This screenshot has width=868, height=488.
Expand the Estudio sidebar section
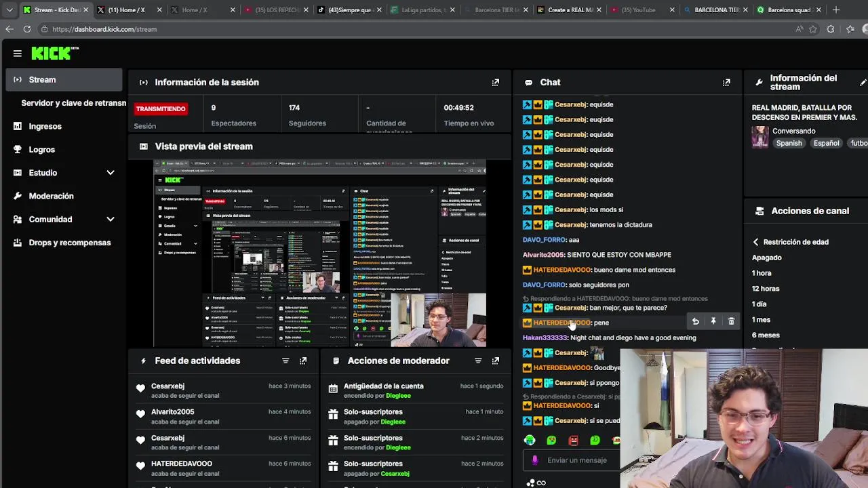pyautogui.click(x=111, y=173)
